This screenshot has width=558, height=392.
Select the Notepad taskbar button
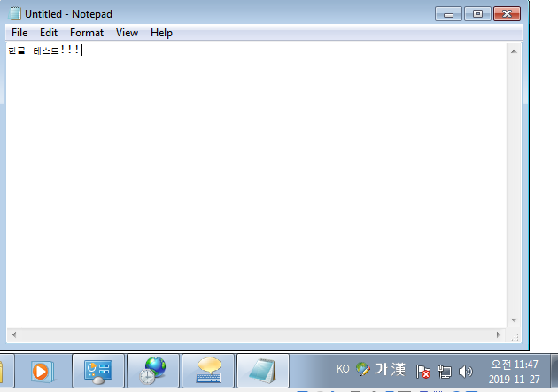(x=263, y=370)
